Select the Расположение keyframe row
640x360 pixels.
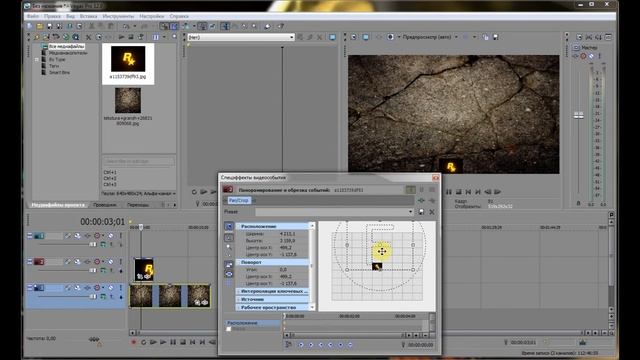253,323
